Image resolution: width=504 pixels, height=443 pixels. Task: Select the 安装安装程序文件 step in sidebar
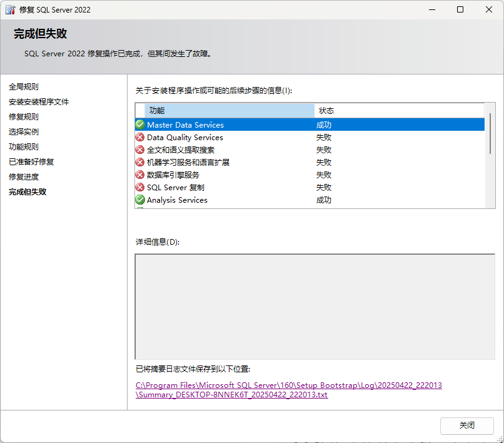[x=39, y=101]
